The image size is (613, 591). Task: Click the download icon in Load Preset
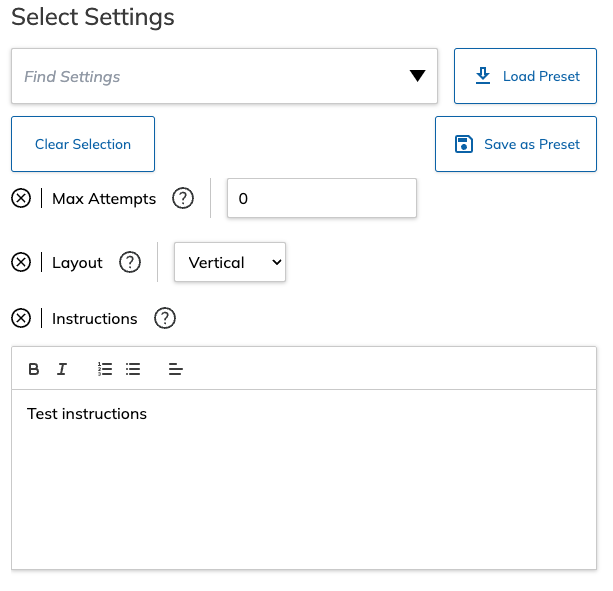click(483, 76)
